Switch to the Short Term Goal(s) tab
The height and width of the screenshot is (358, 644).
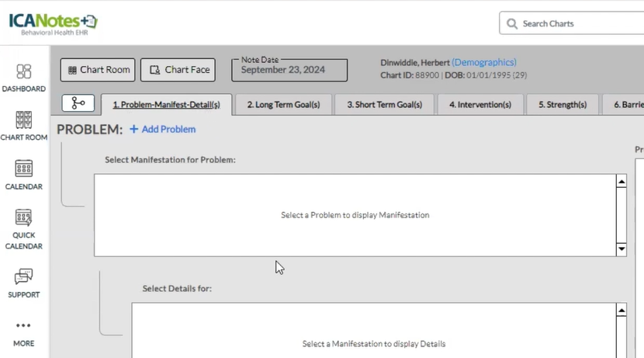pyautogui.click(x=384, y=104)
